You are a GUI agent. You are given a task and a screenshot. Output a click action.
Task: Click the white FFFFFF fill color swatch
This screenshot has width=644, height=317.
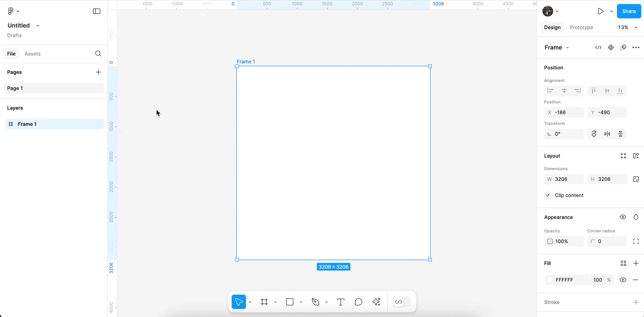550,280
